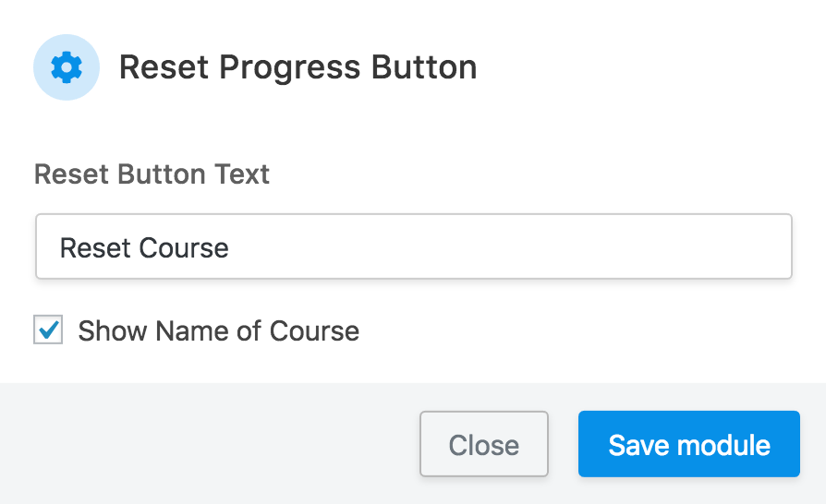Screen dimensions: 826x504
Task: Click the gear icon beside Reset Progress Button
Action: (67, 67)
